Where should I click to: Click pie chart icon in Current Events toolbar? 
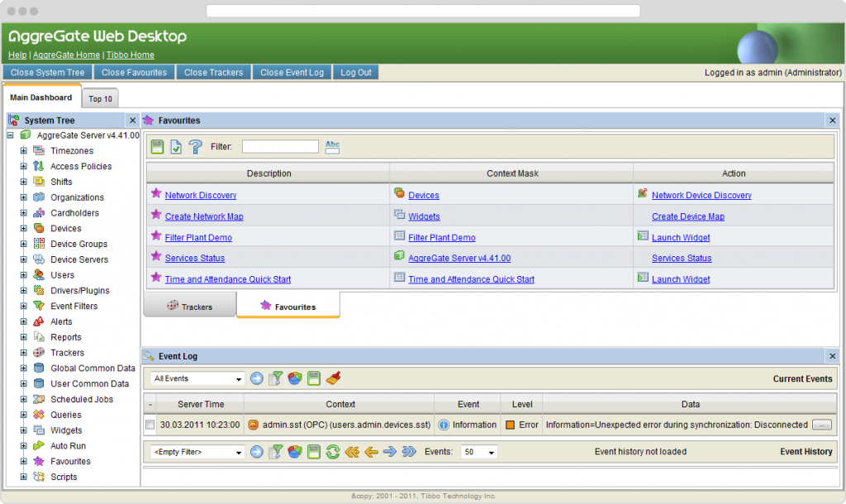(295, 378)
